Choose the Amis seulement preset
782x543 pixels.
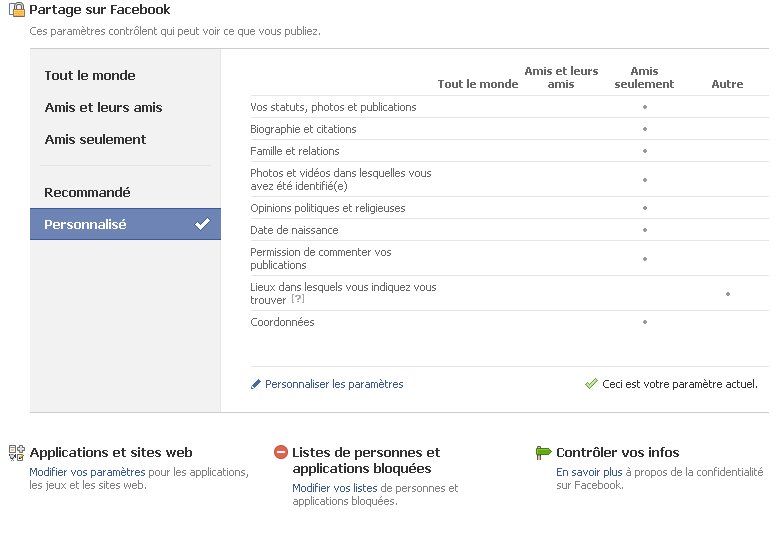coord(95,139)
